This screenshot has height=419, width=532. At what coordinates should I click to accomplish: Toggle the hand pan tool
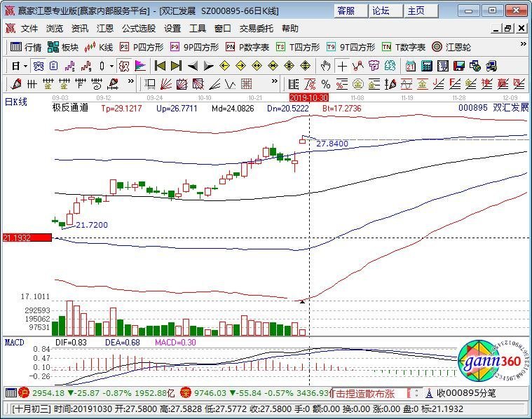point(325,66)
